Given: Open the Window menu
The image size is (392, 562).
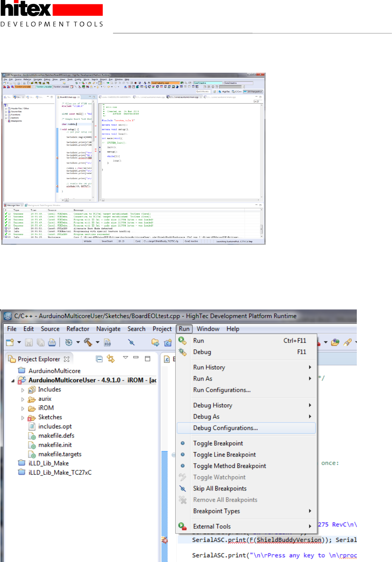Looking at the screenshot, I should [x=208, y=329].
